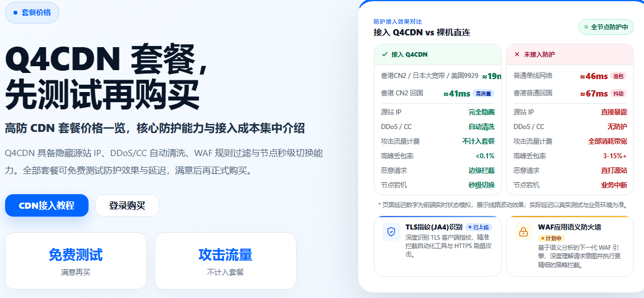Click the 无防护 value
Viewport: 644px width, 298px height.
click(617, 127)
